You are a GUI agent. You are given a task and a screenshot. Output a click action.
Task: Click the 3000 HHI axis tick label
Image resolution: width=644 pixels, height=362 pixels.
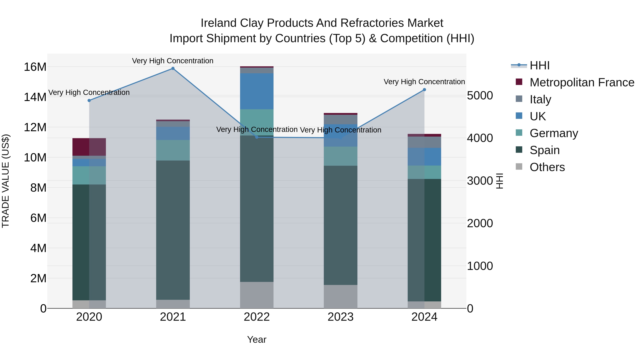pyautogui.click(x=480, y=181)
